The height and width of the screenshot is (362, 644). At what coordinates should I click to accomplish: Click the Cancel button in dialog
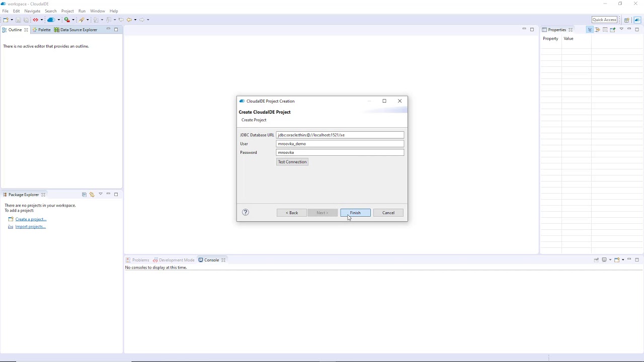pyautogui.click(x=388, y=213)
